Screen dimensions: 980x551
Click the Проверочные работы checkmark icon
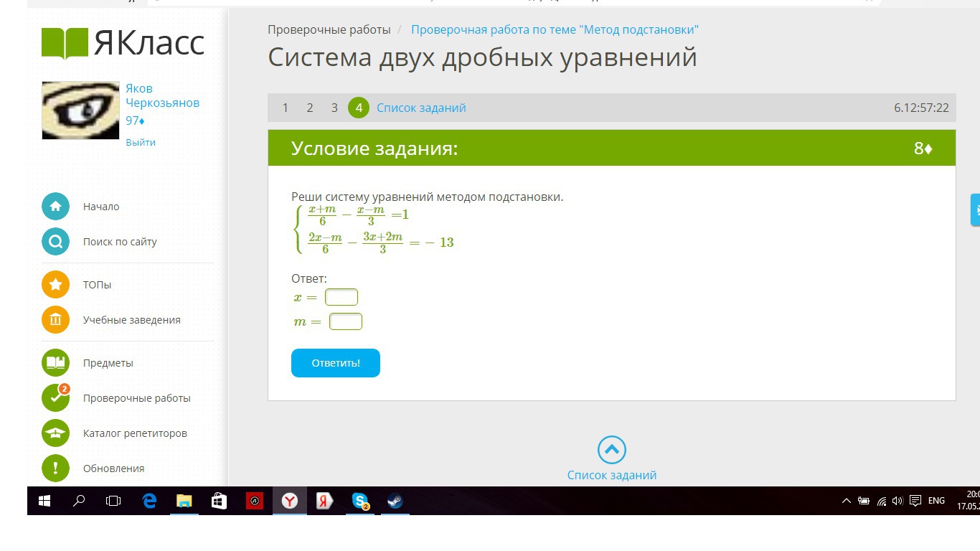pos(55,398)
